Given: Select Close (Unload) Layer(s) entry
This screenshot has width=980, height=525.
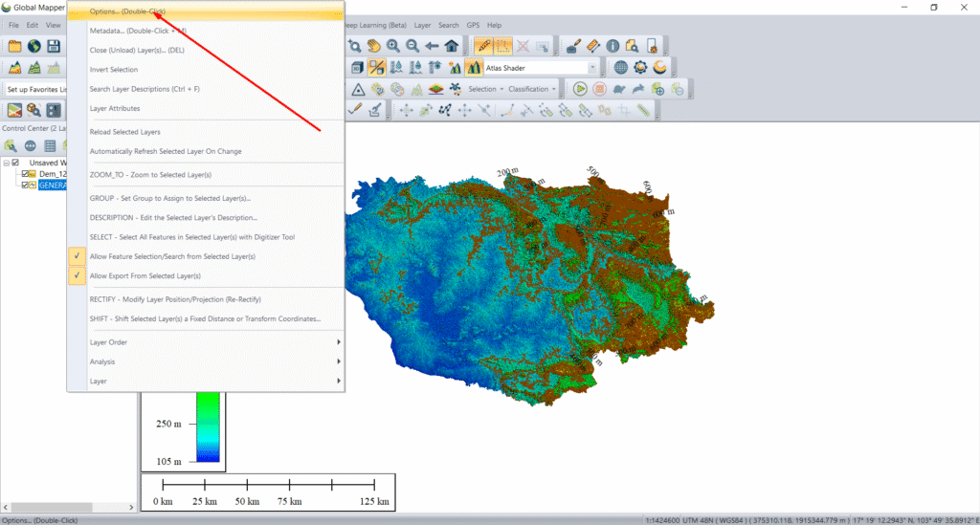Looking at the screenshot, I should click(206, 50).
